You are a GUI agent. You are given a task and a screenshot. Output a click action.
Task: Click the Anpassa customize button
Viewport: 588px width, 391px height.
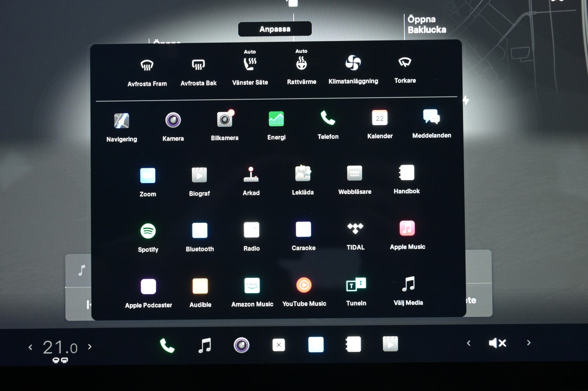[x=275, y=29]
